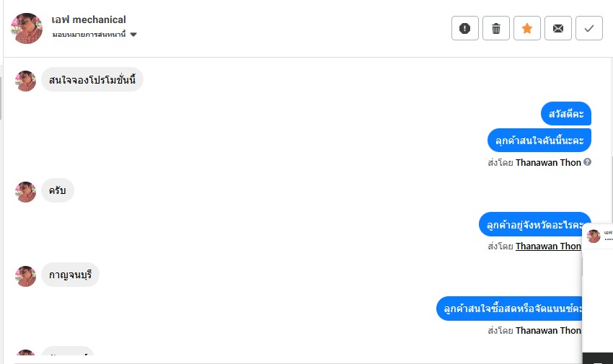Toggle the orange star follow-up flag

pos(527,28)
